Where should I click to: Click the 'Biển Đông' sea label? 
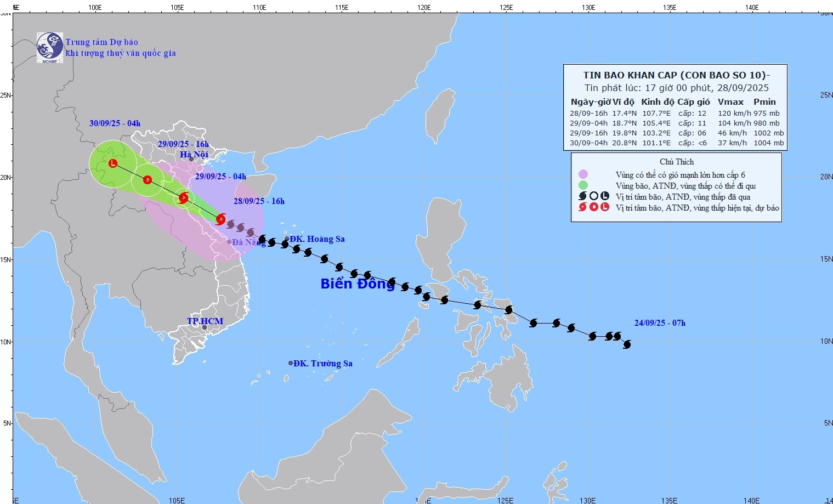(x=358, y=284)
